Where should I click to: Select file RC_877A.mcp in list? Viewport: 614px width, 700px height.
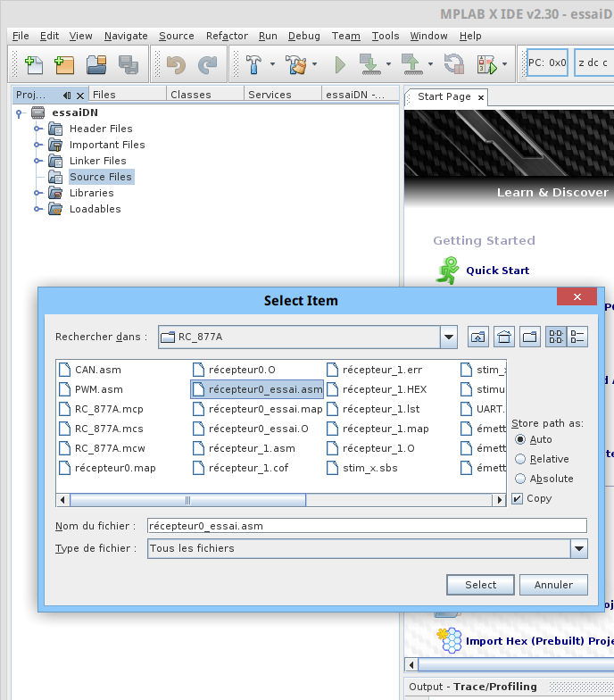101,409
